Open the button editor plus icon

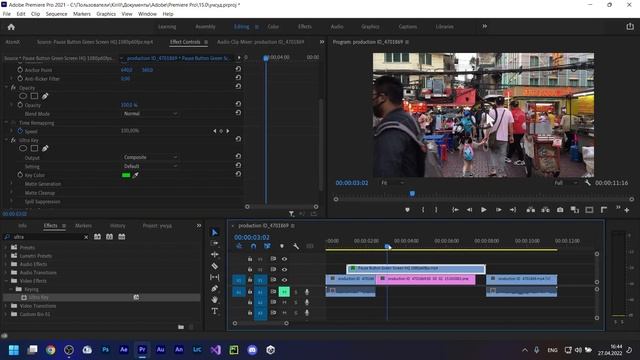(627, 210)
